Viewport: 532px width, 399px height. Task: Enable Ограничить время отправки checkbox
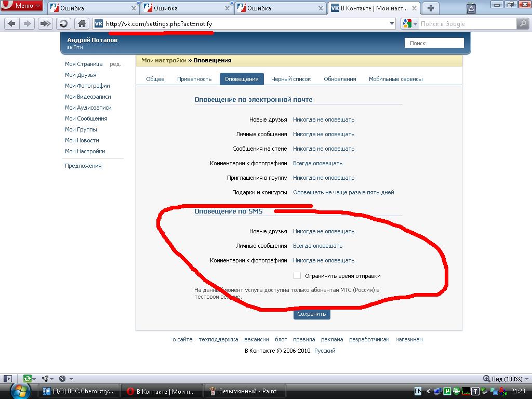pos(297,275)
